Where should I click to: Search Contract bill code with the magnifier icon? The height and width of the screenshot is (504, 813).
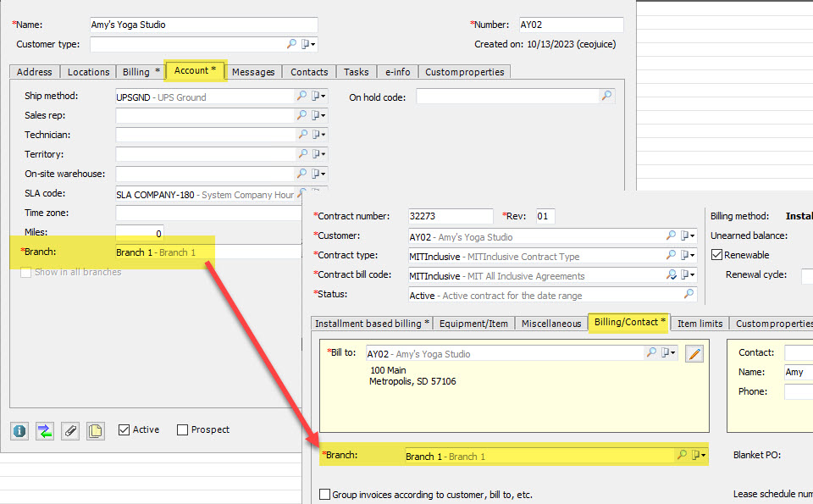671,274
